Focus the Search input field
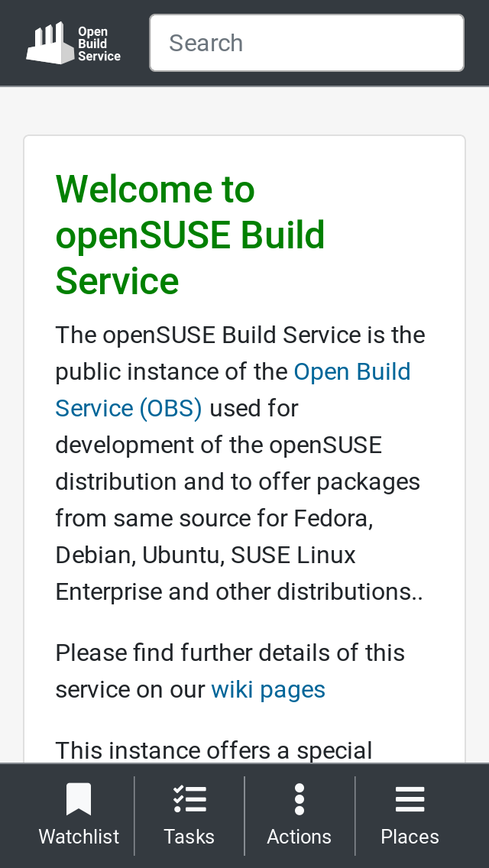The width and height of the screenshot is (489, 868). (x=306, y=43)
